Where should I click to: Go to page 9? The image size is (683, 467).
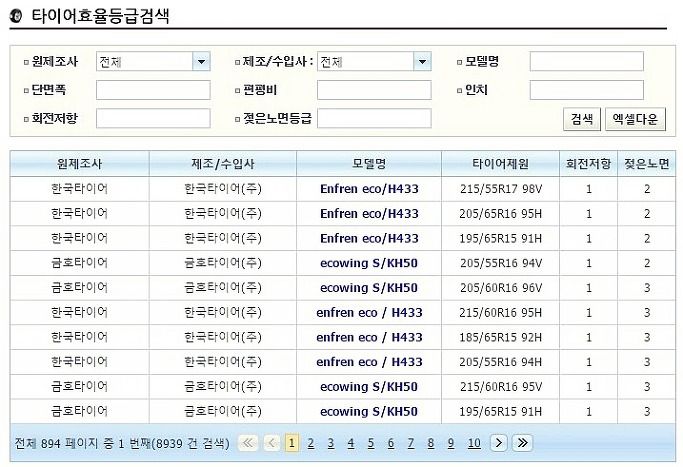click(451, 443)
